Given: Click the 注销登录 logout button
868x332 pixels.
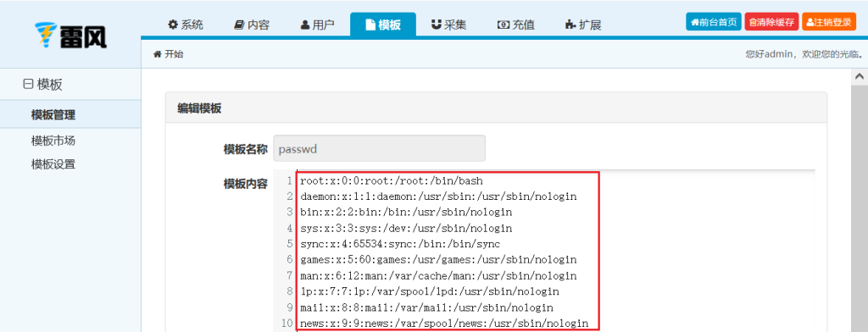Looking at the screenshot, I should [x=829, y=22].
